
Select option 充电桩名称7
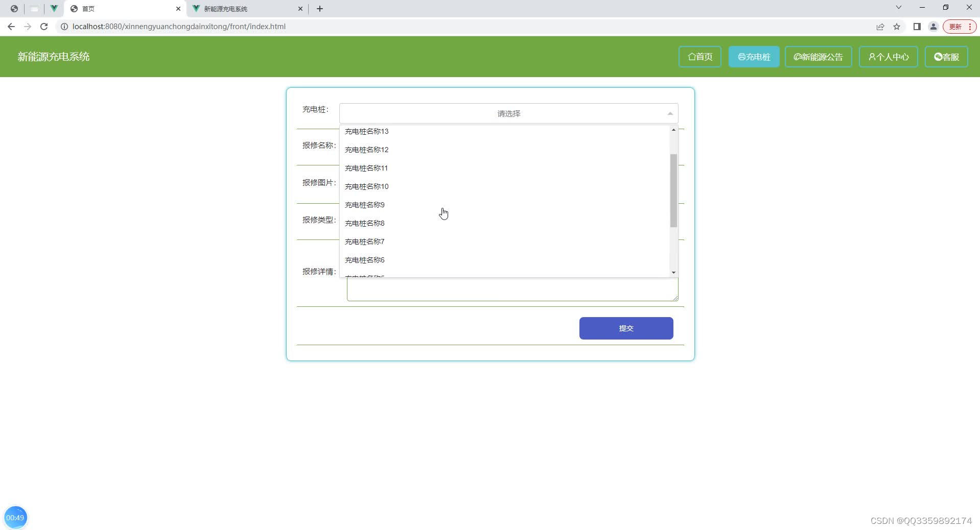pos(505,242)
